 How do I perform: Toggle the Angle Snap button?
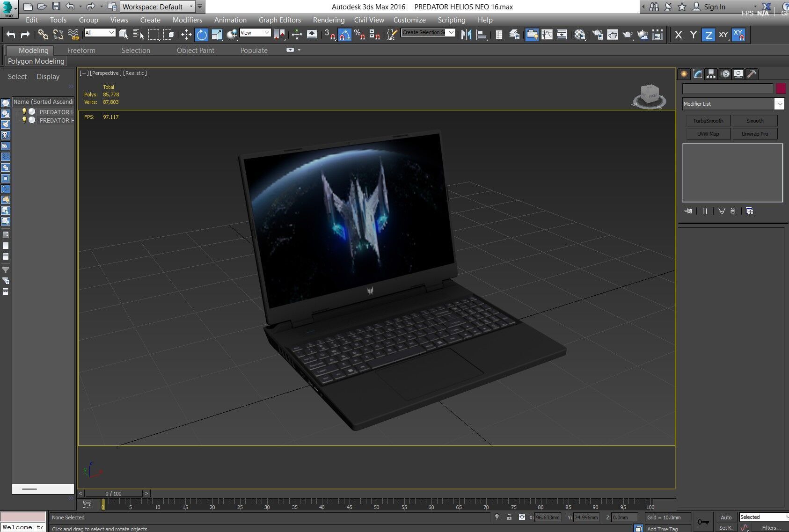345,34
